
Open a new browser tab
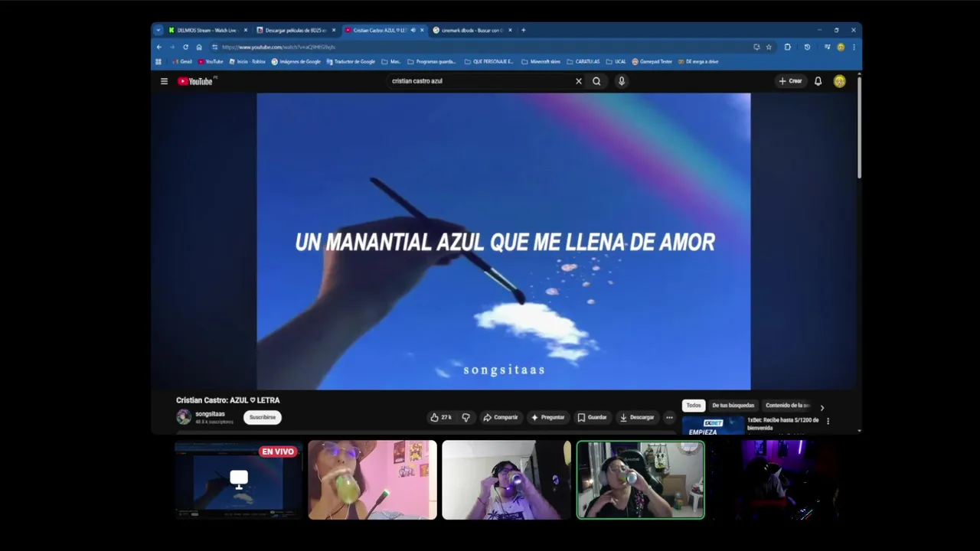pyautogui.click(x=524, y=30)
